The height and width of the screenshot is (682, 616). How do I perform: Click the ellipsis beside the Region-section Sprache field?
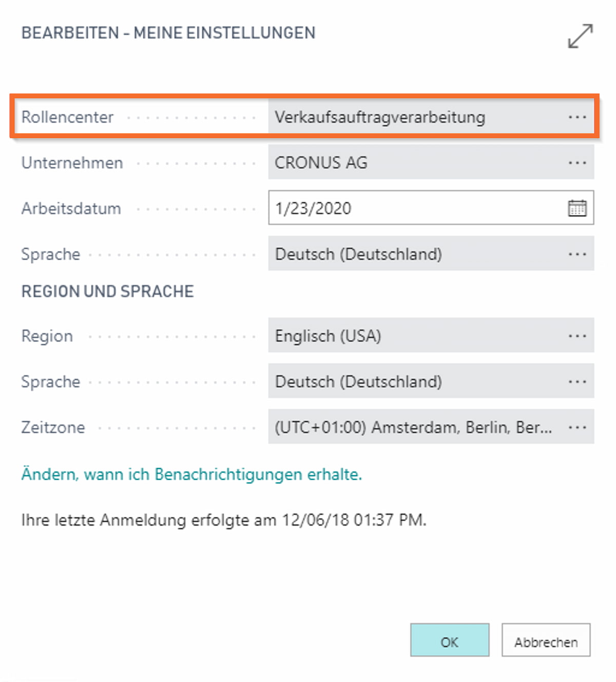point(577,382)
